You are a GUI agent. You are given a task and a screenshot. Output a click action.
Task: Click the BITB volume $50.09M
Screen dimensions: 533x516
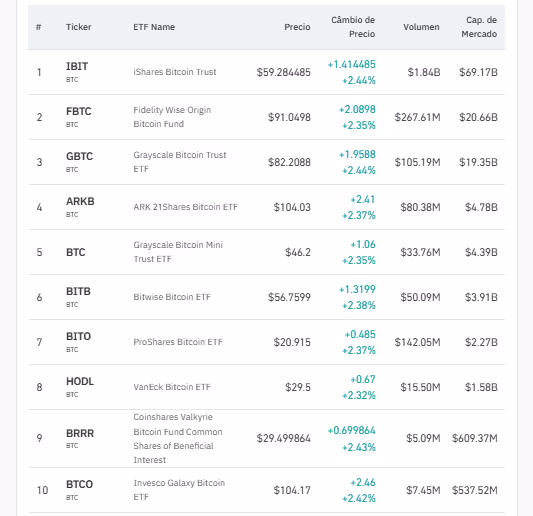point(420,297)
